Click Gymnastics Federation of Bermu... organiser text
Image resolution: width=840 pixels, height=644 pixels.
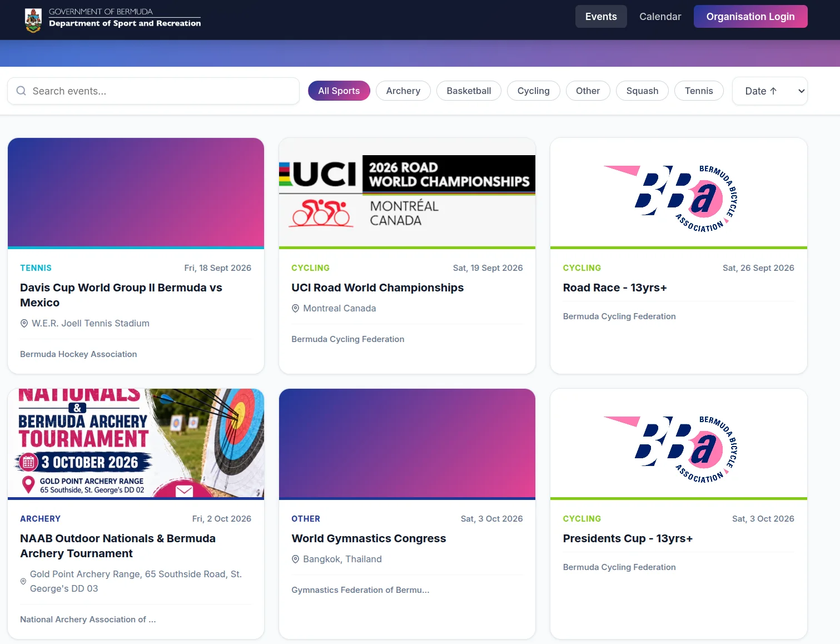point(360,590)
